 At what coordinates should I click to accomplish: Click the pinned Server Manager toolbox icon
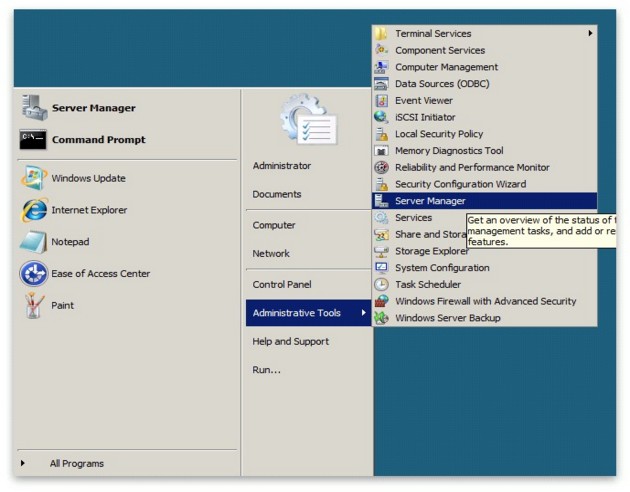[x=35, y=108]
